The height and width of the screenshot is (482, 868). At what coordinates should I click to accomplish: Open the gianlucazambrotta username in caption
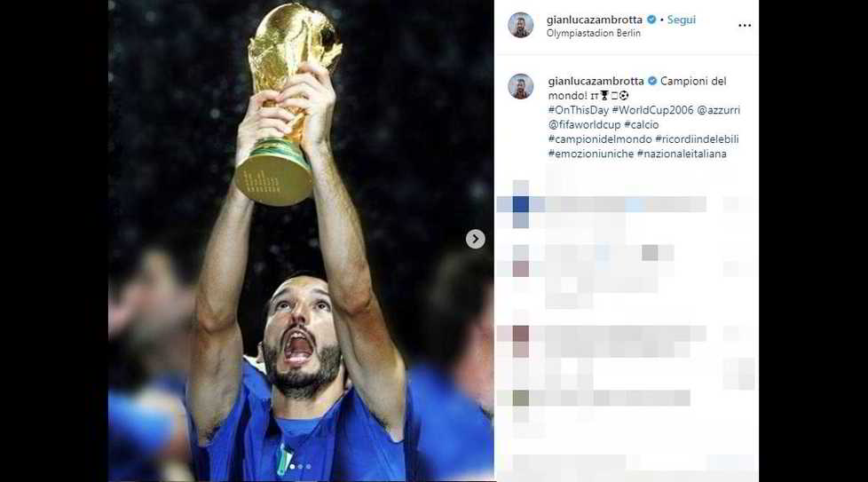click(x=596, y=81)
